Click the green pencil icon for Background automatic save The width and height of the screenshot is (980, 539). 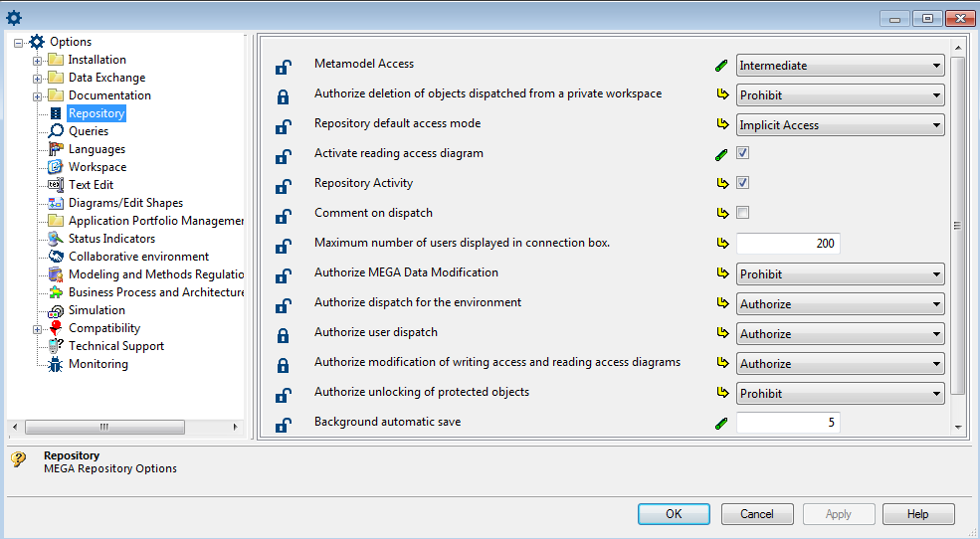(722, 424)
